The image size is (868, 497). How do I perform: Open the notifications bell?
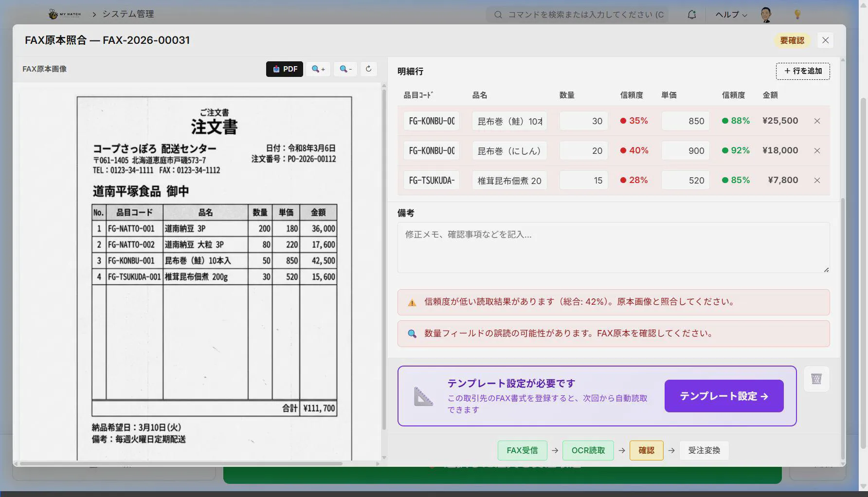(691, 15)
